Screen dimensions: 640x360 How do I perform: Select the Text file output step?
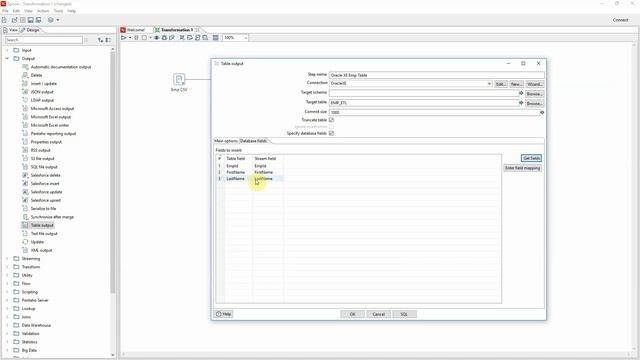tap(44, 233)
